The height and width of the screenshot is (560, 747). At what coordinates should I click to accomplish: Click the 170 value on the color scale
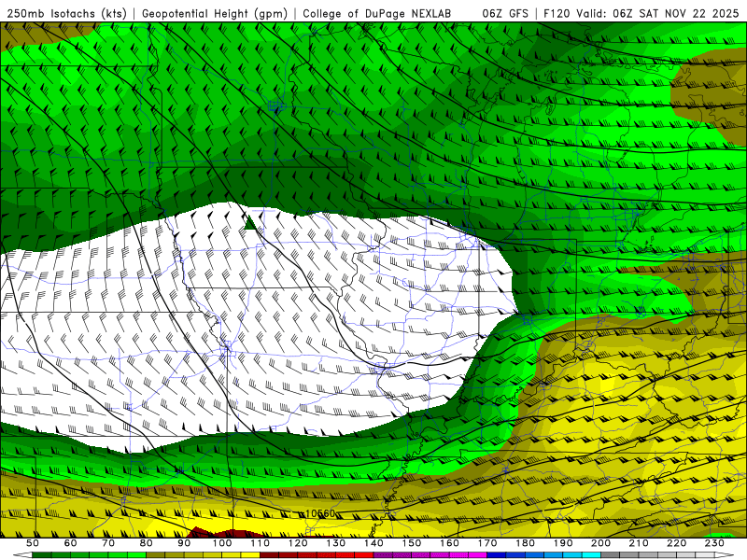click(x=487, y=543)
